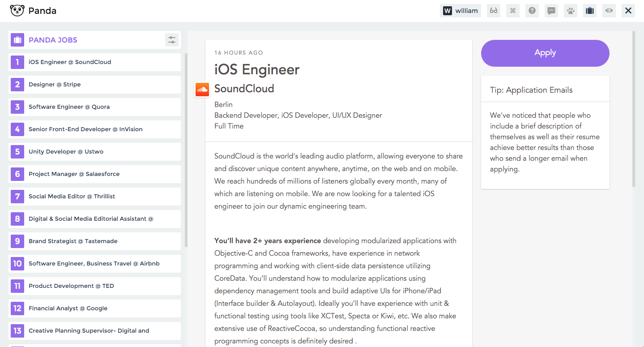Toggle the eye visibility icon
The height and width of the screenshot is (347, 644).
pos(609,11)
